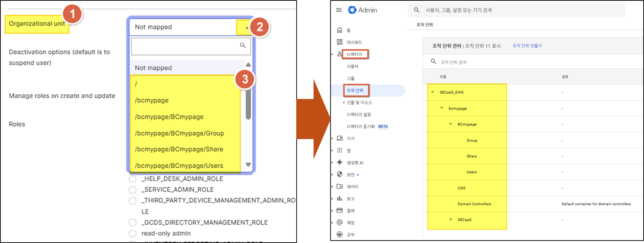Expand the SECaaS organizational unit row

coord(451,220)
